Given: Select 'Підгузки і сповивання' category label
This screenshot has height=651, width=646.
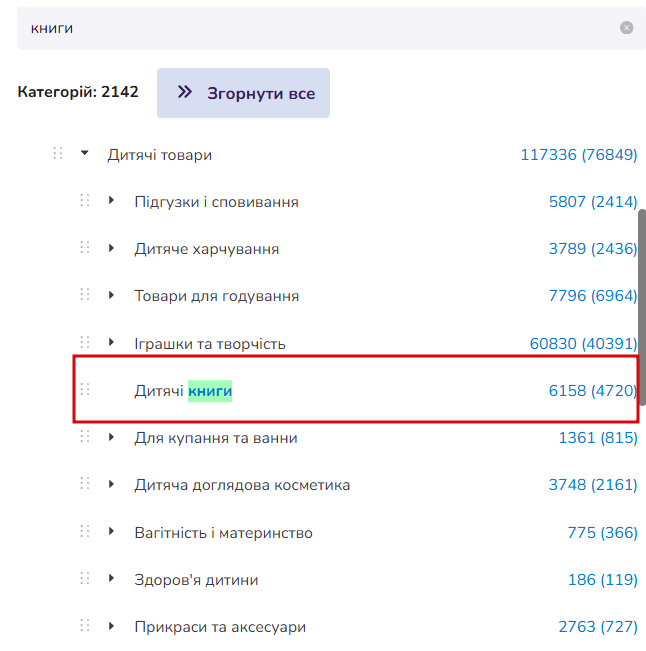Looking at the screenshot, I should pos(216,202).
